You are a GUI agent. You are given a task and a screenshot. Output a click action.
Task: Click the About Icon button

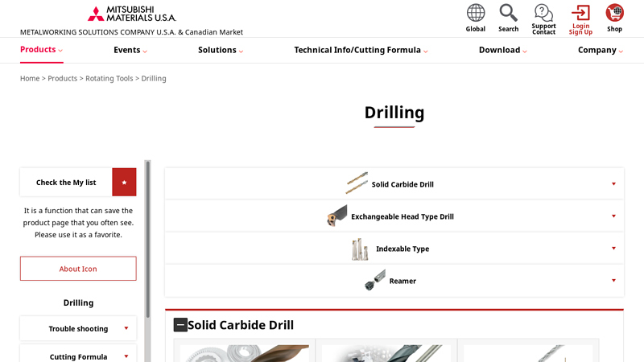pyautogui.click(x=78, y=269)
